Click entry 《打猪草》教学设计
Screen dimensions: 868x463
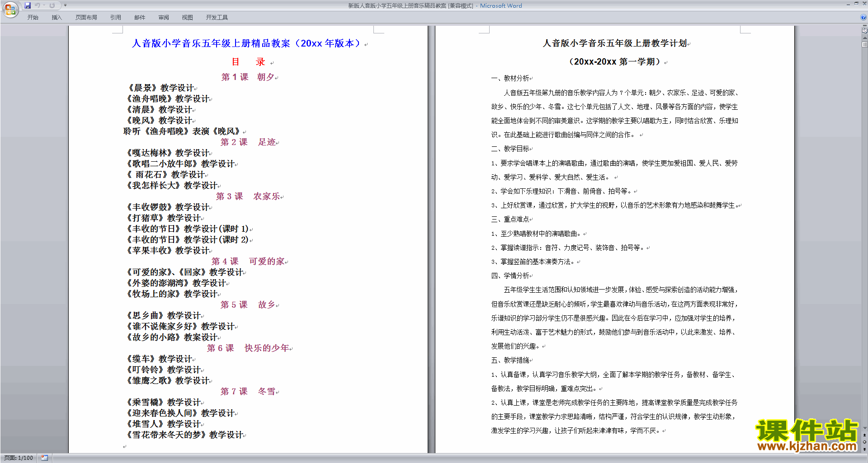164,218
